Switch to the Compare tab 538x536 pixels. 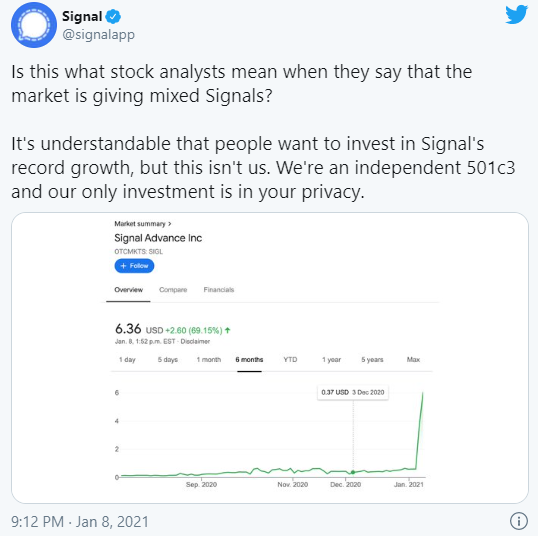coord(173,290)
